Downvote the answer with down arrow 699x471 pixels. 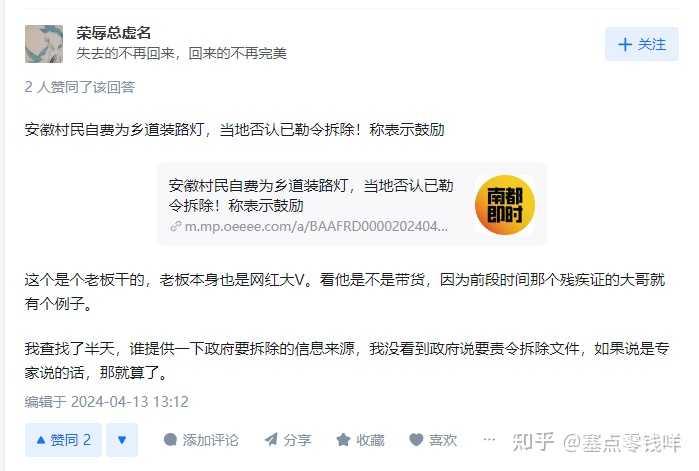click(122, 440)
